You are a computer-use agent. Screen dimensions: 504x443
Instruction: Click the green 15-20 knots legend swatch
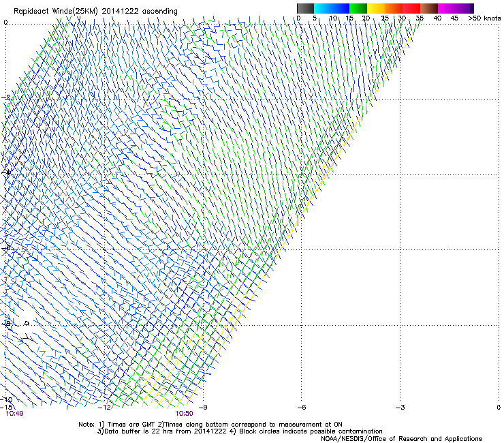coord(358,8)
